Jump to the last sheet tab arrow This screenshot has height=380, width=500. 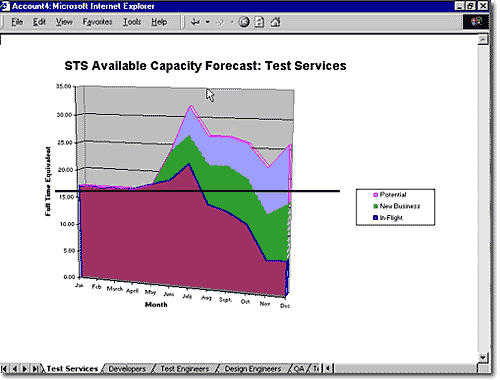(x=35, y=369)
